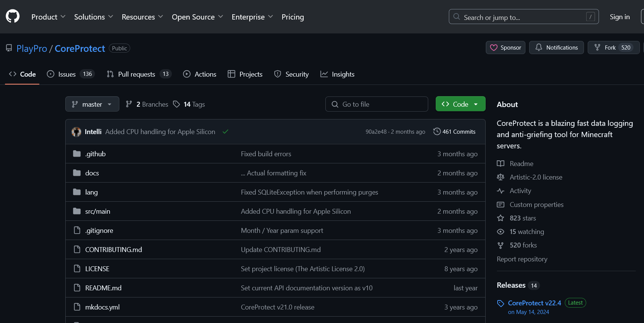Expand the Open Source menu
The height and width of the screenshot is (323, 644).
point(197,17)
